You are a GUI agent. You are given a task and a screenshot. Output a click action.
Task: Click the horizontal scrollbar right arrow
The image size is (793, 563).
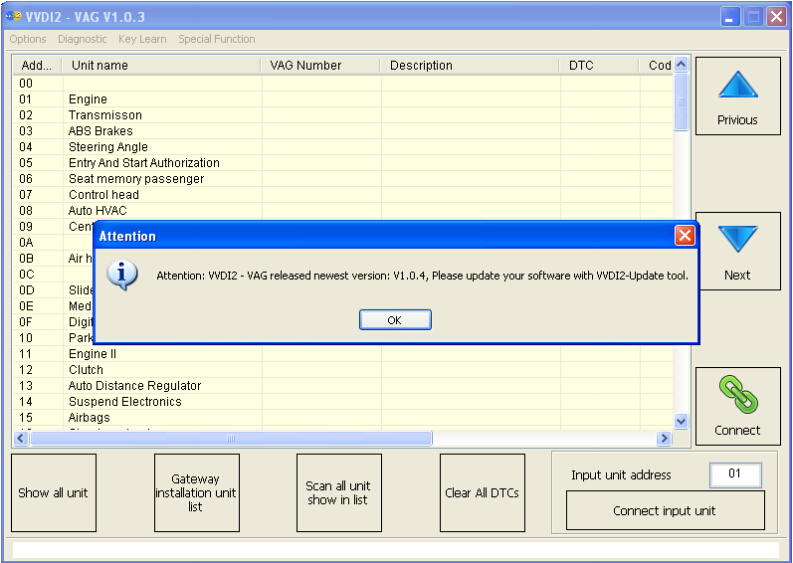pos(664,438)
